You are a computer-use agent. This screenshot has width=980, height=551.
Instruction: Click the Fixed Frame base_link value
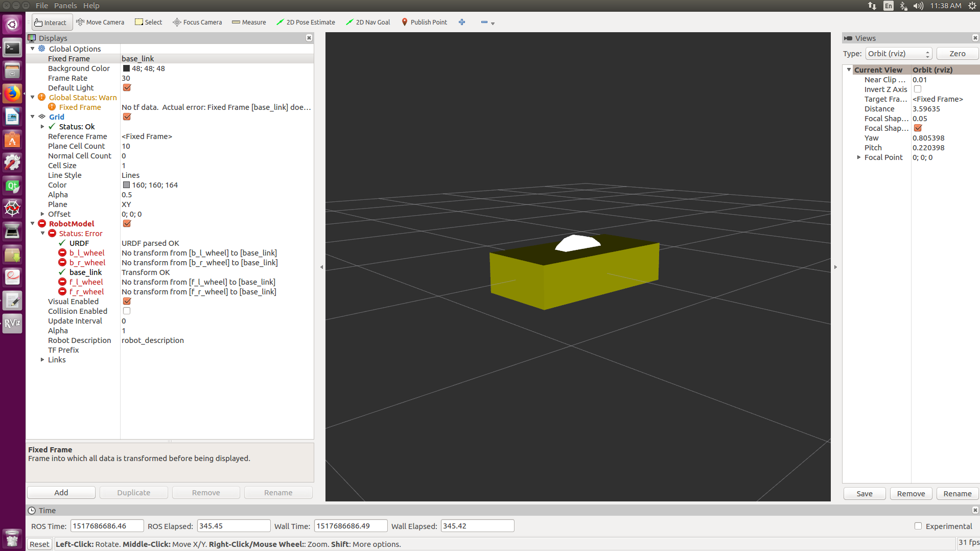(x=217, y=59)
